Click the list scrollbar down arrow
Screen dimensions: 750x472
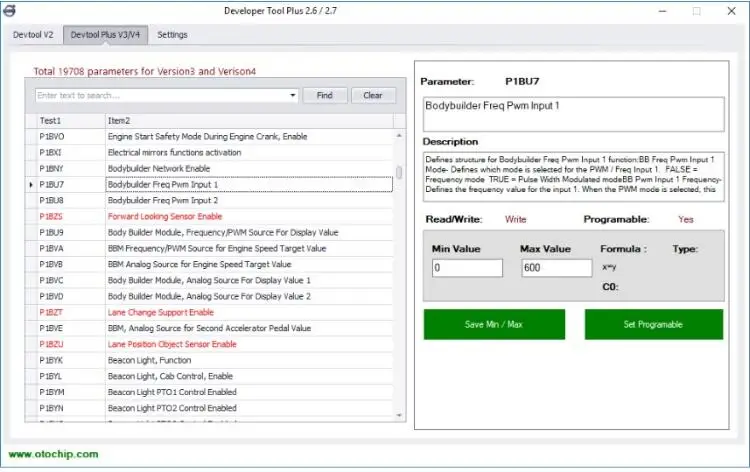[x=399, y=416]
